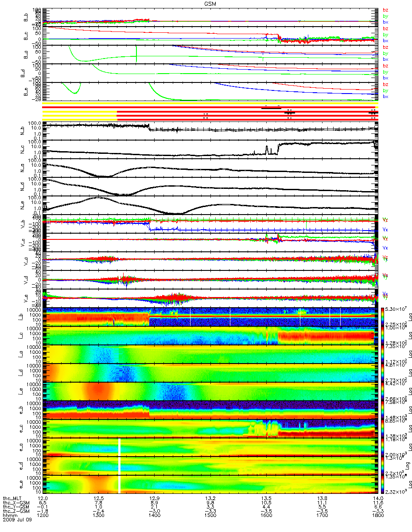Select the N_b density axis label
Screen dimensions: 412x532
(23, 130)
